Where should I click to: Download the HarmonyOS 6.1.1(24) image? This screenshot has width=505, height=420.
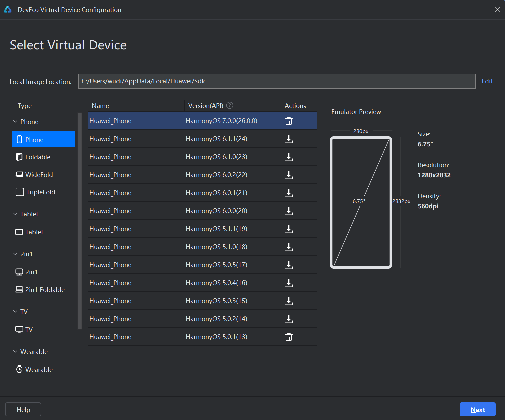[289, 139]
